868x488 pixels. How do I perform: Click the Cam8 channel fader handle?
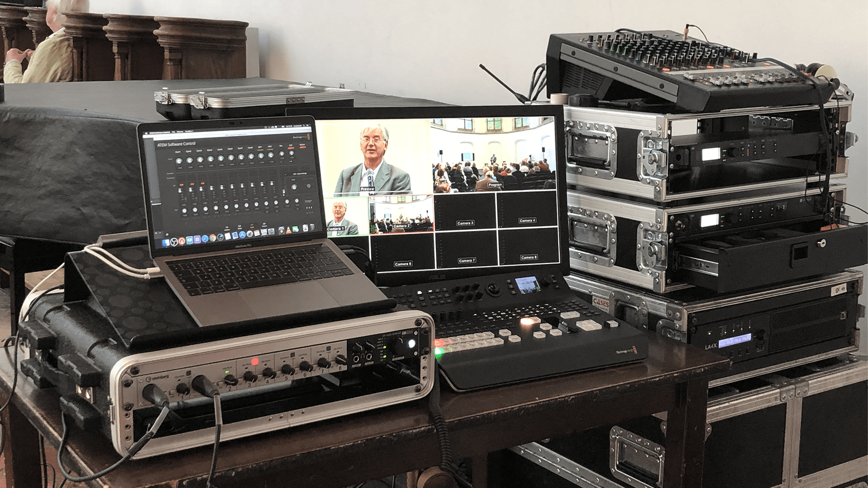click(x=252, y=185)
